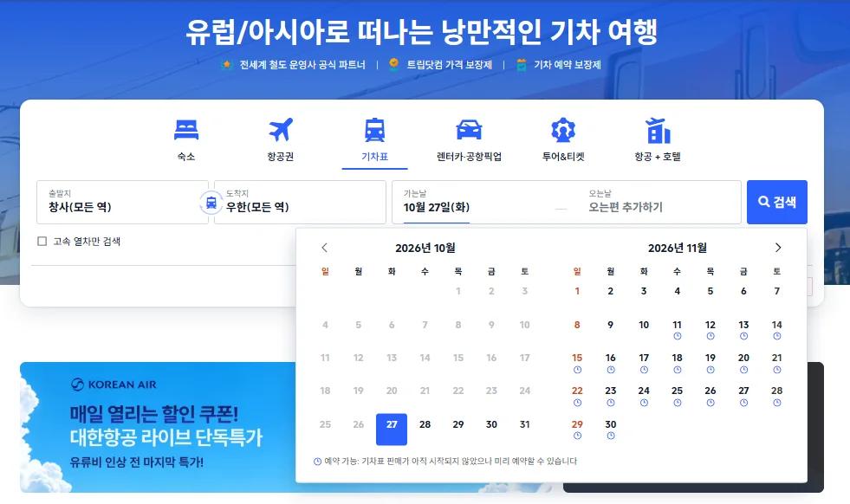Click the 검색 search button
850x504 pixels.
tap(777, 202)
